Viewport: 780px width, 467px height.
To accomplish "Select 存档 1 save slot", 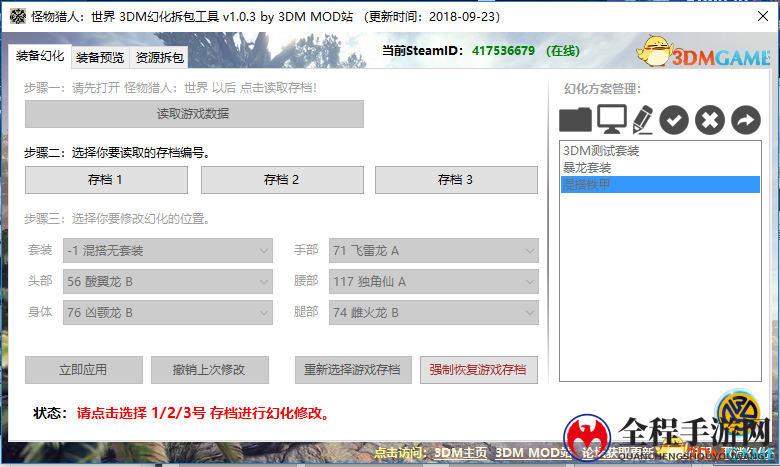I will click(x=106, y=180).
